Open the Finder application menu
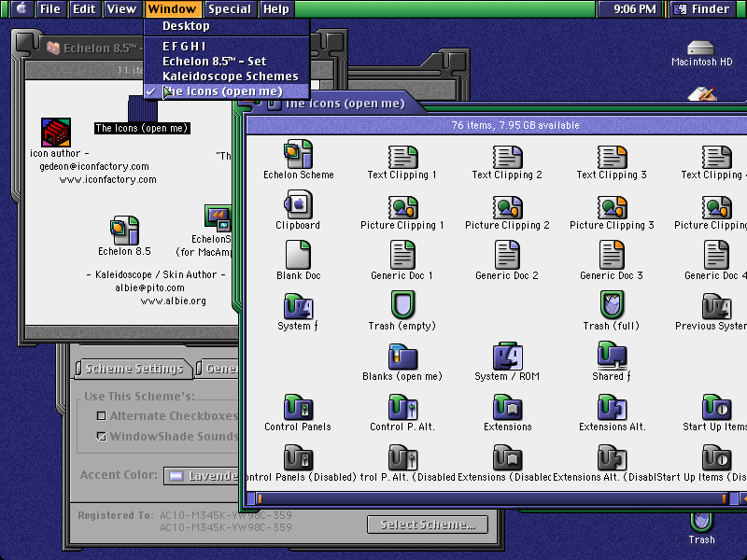 click(x=704, y=8)
